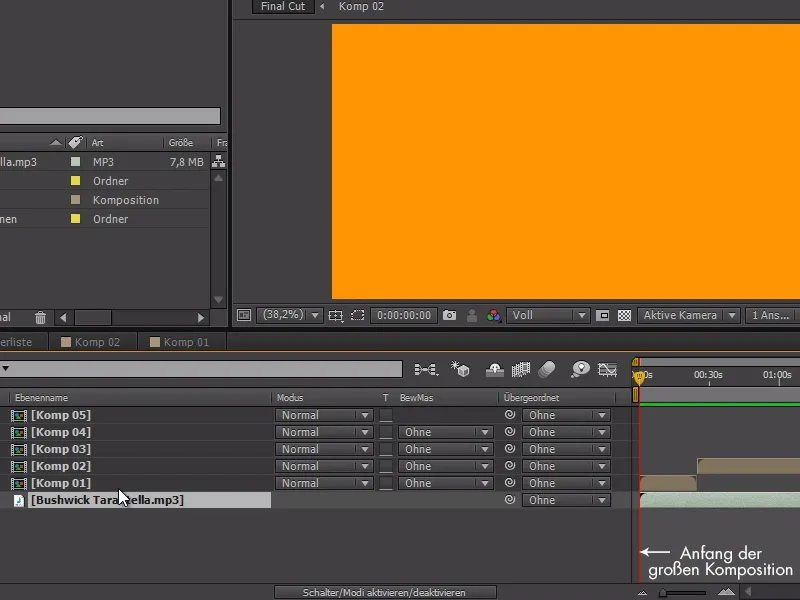The image size is (800, 600).
Task: Click parent pick whip for Komp 03
Action: pos(510,448)
